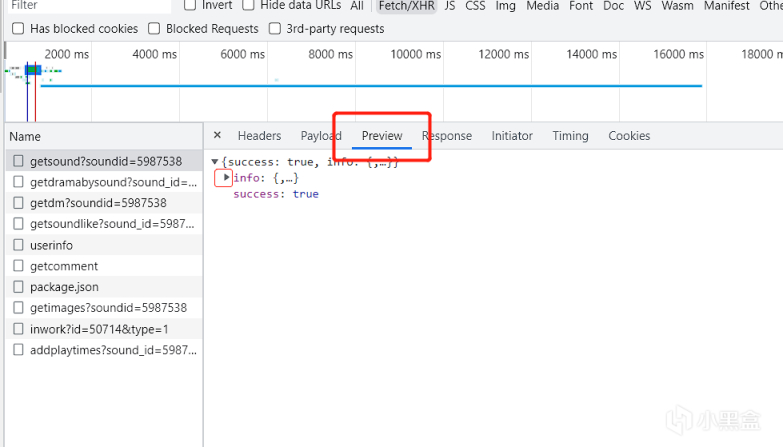Select getsound?soundid=5987538 request
This screenshot has height=447, width=783.
tap(104, 161)
